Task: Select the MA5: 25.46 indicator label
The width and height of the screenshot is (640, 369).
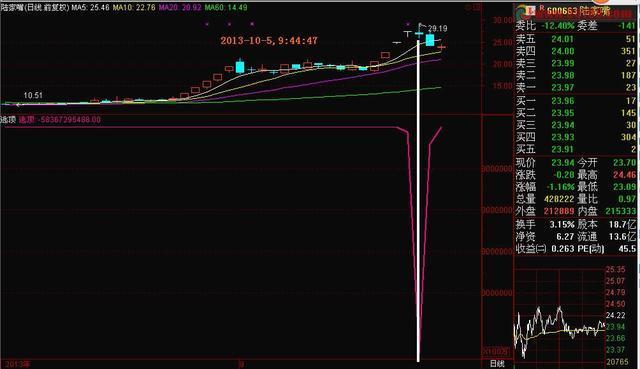Action: [x=91, y=7]
